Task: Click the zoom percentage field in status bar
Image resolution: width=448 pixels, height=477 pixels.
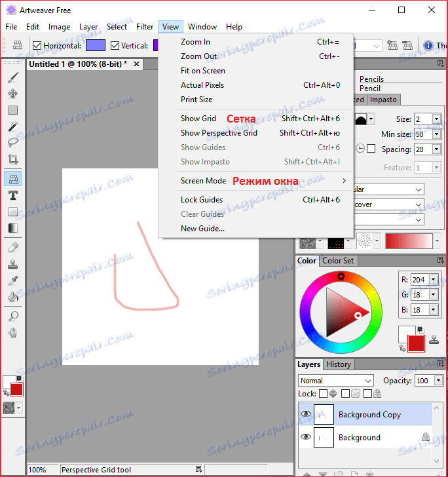Action: click(x=43, y=470)
